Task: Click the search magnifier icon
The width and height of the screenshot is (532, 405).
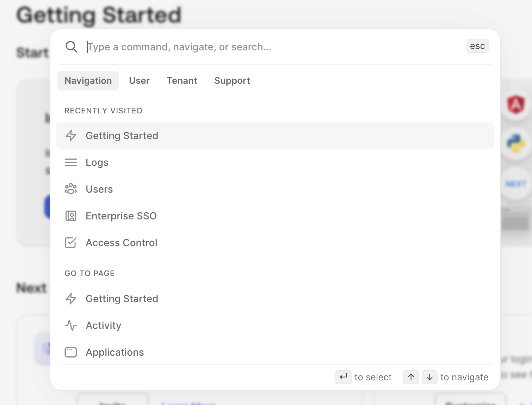Action: (x=71, y=46)
